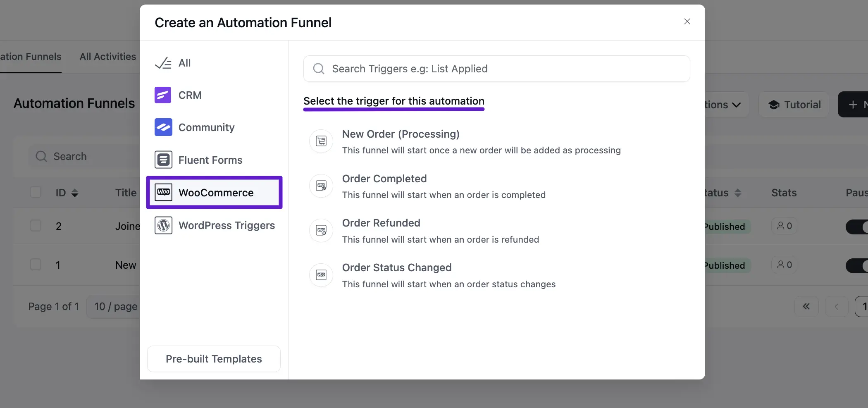Sort table by Status column arrows
This screenshot has width=868, height=408.
738,193
